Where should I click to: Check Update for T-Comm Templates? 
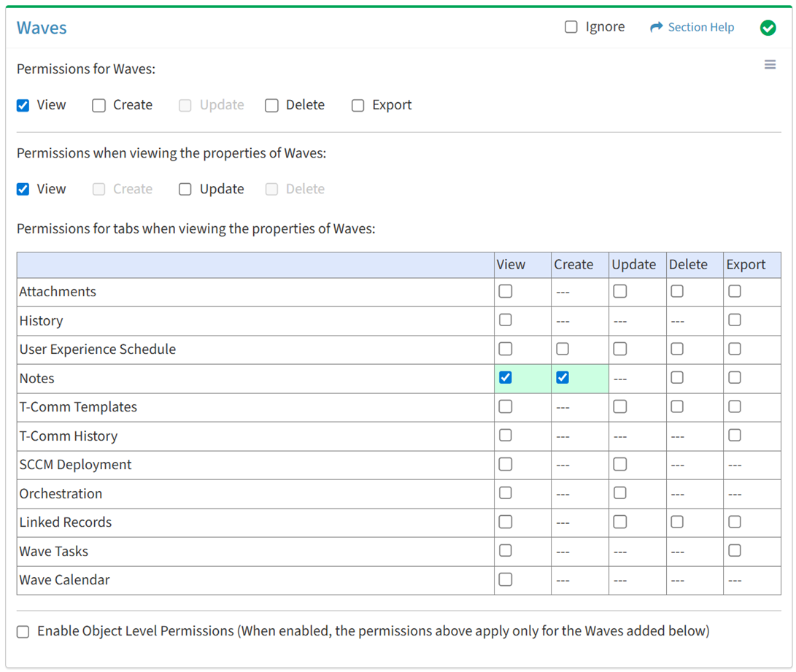(x=620, y=406)
